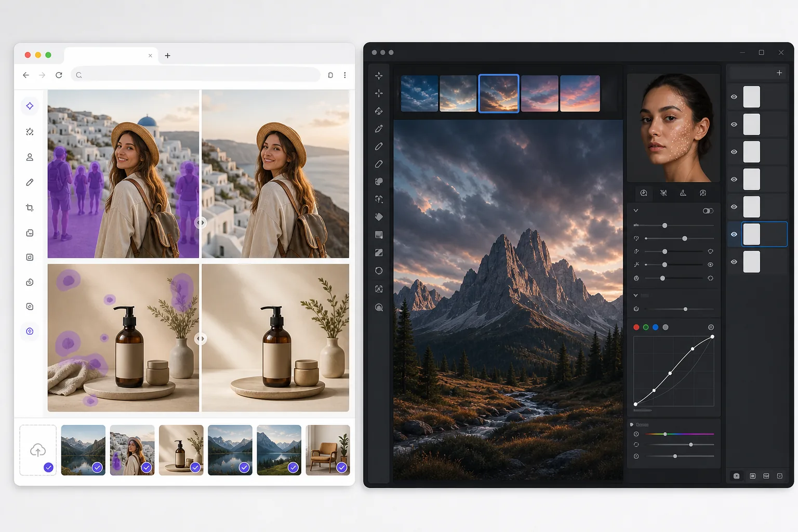Click the camera mask icon below layers panel
The height and width of the screenshot is (532, 798).
[736, 476]
